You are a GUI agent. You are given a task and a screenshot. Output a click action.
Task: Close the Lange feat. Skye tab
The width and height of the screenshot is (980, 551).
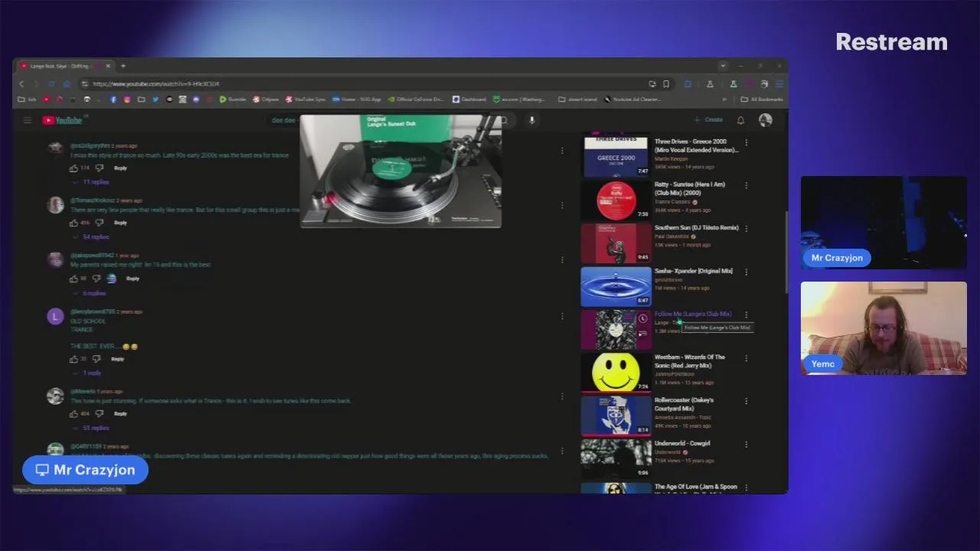(107, 66)
